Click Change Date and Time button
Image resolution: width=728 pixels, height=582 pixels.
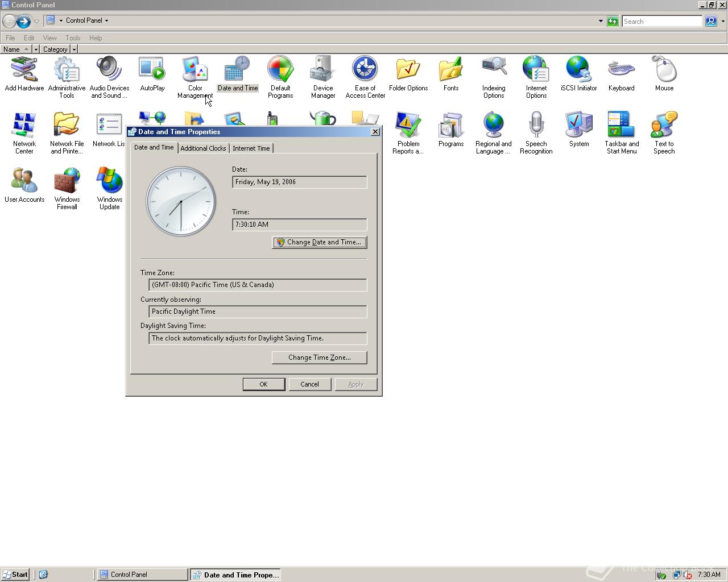[320, 242]
